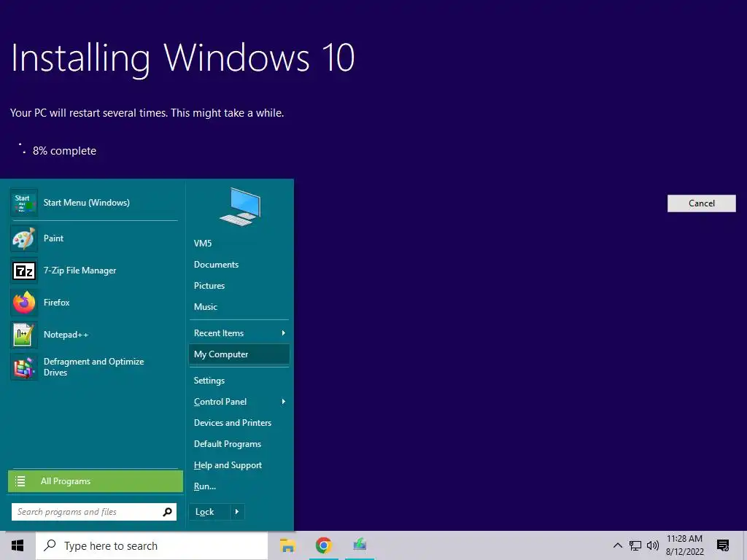
Task: Select the Paint program label
Action: (53, 238)
